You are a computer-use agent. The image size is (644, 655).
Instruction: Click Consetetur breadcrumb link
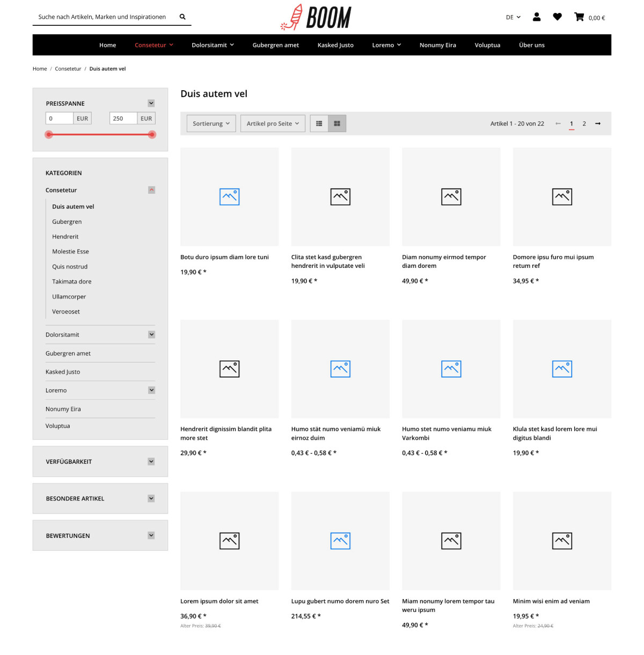click(68, 69)
